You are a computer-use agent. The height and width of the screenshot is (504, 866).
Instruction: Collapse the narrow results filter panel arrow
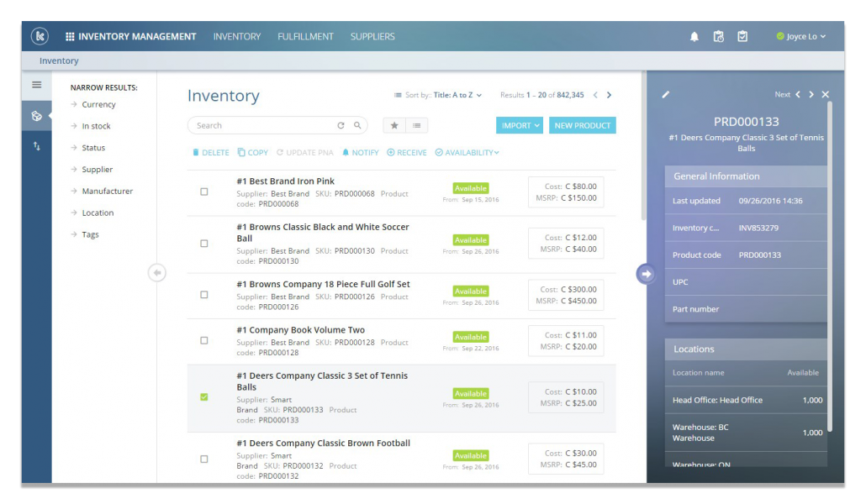coord(157,273)
